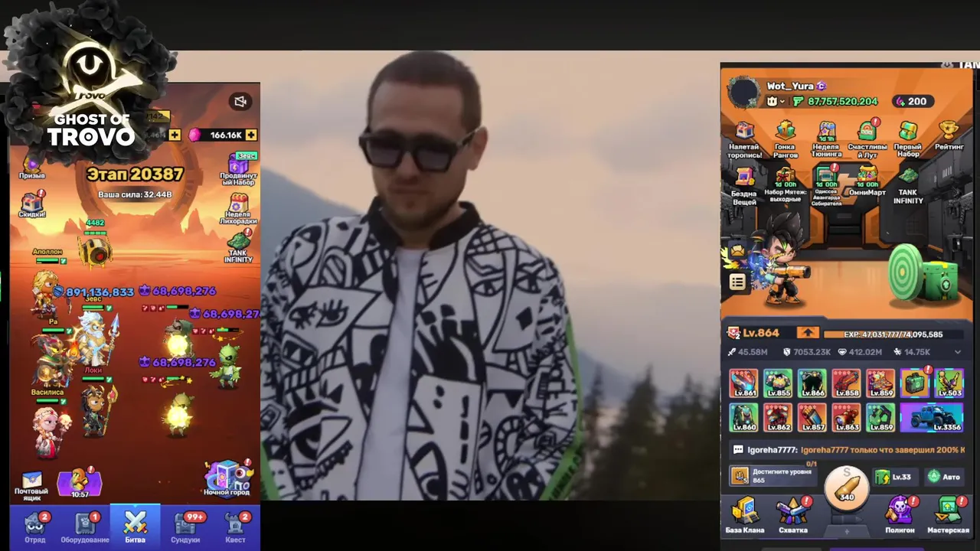Select the Lv.503 equipment slot
The width and height of the screenshot is (980, 551).
(949, 383)
